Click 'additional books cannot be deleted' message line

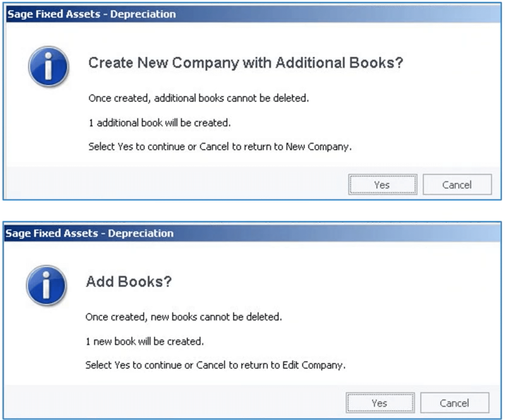pos(199,98)
